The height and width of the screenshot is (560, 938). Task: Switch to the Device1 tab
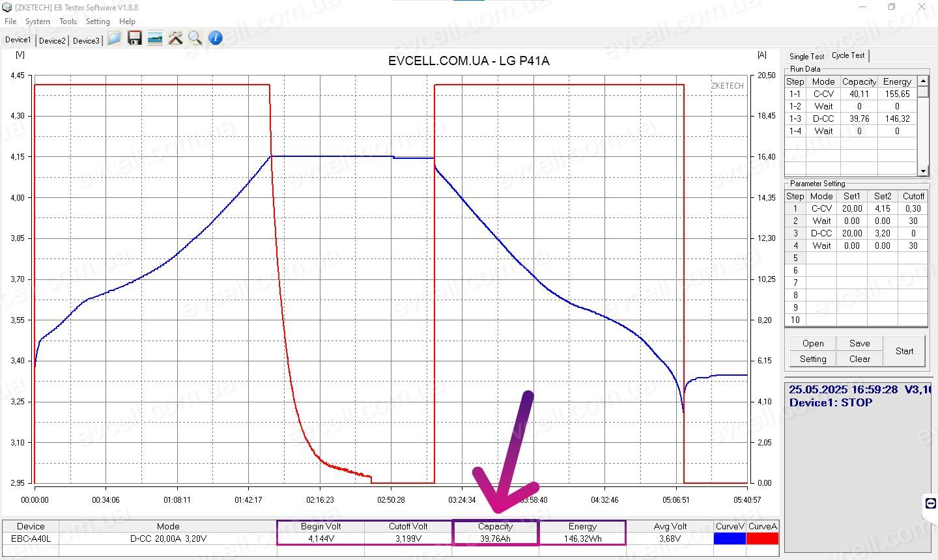(x=18, y=40)
